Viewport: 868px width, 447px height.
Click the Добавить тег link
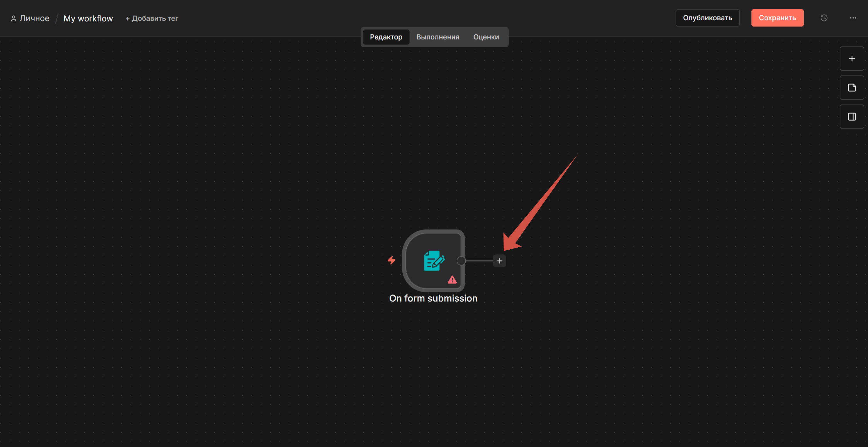152,19
